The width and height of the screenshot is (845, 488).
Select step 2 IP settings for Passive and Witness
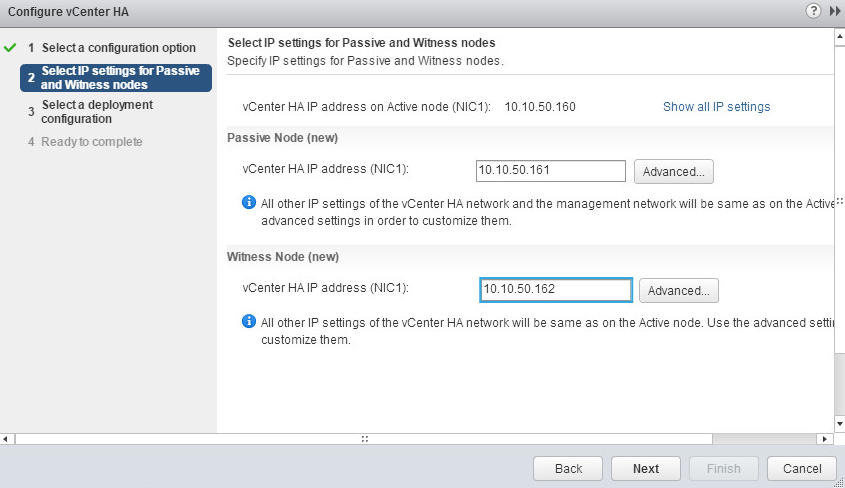click(116, 78)
